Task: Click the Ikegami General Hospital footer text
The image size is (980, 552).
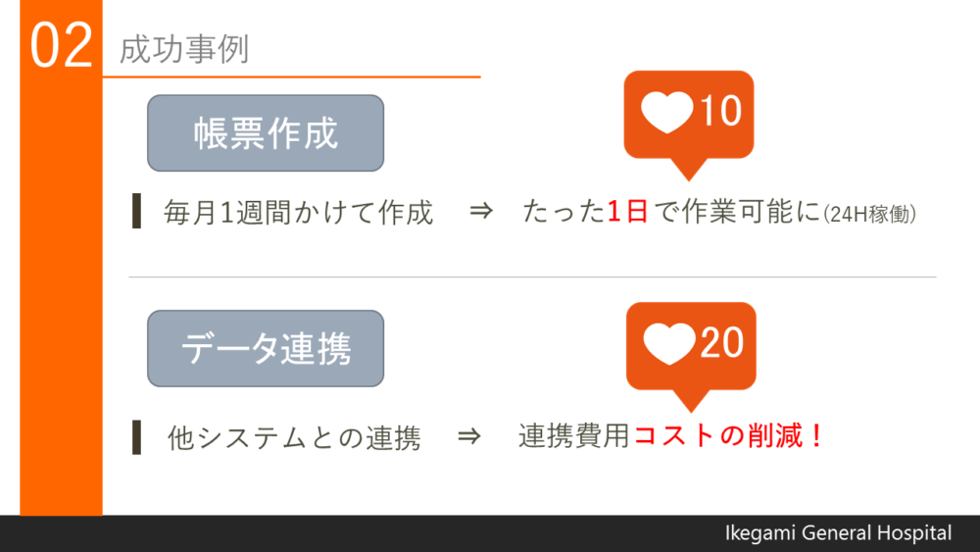Action: [x=838, y=533]
